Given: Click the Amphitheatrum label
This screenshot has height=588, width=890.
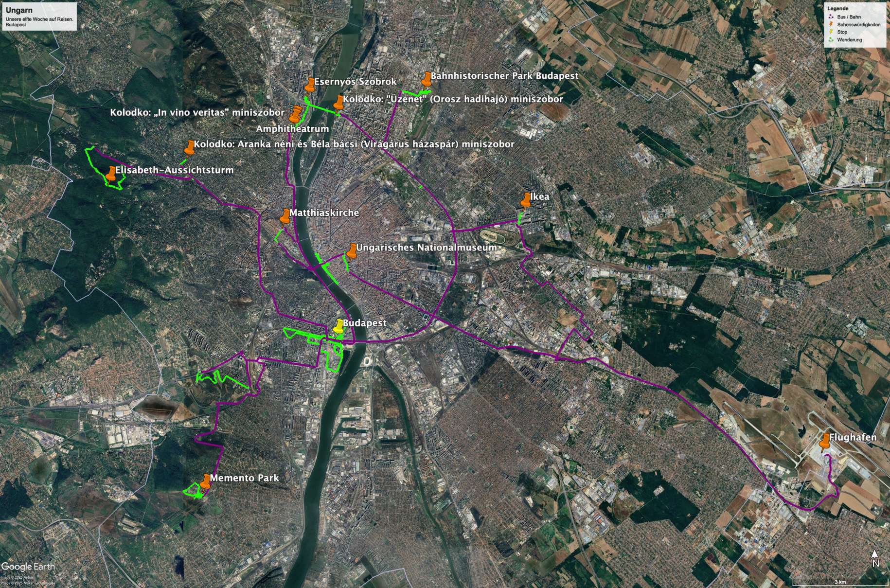Looking at the screenshot, I should [x=292, y=129].
